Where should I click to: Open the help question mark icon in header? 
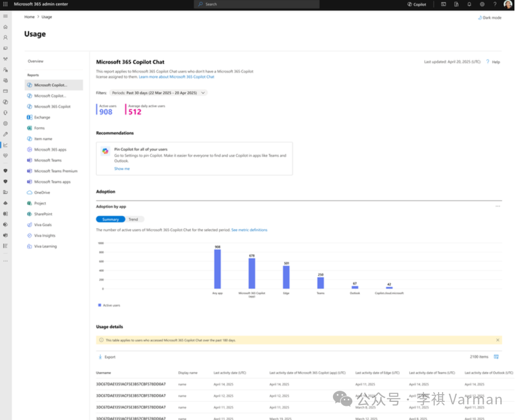coord(495,5)
